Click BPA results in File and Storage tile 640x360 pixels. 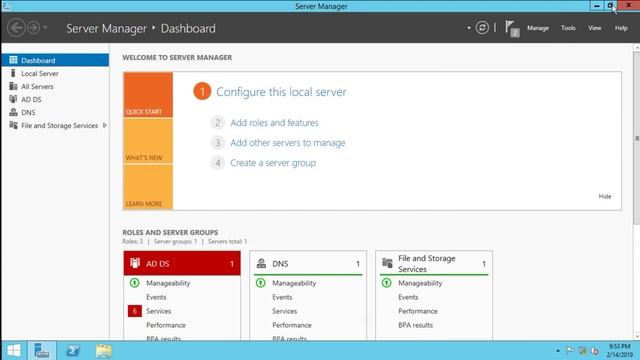[416, 325]
